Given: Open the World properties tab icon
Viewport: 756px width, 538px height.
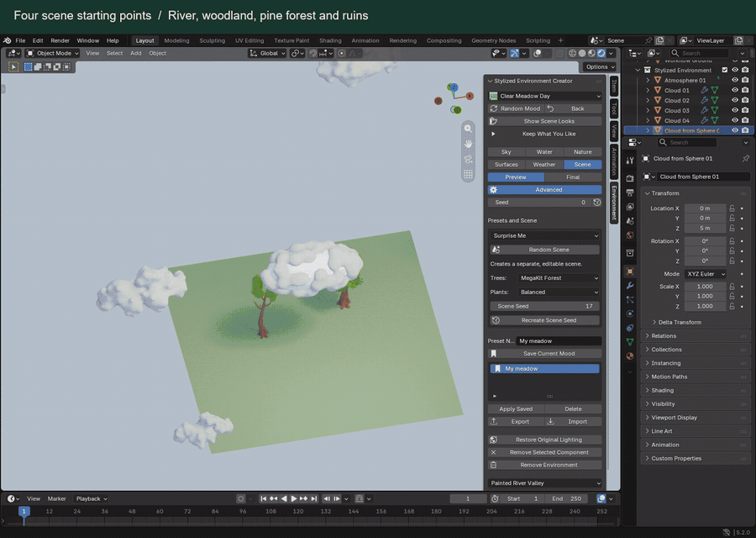Looking at the screenshot, I should tap(630, 235).
